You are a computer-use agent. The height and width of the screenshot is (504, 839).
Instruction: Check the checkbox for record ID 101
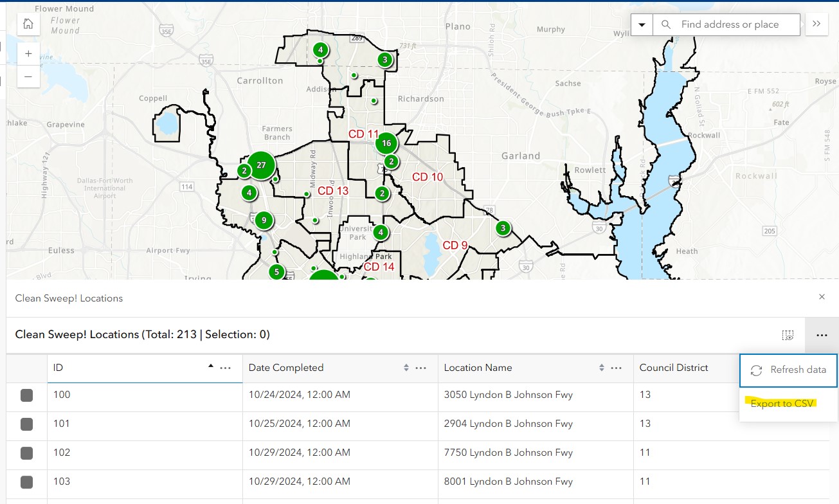[26, 424]
